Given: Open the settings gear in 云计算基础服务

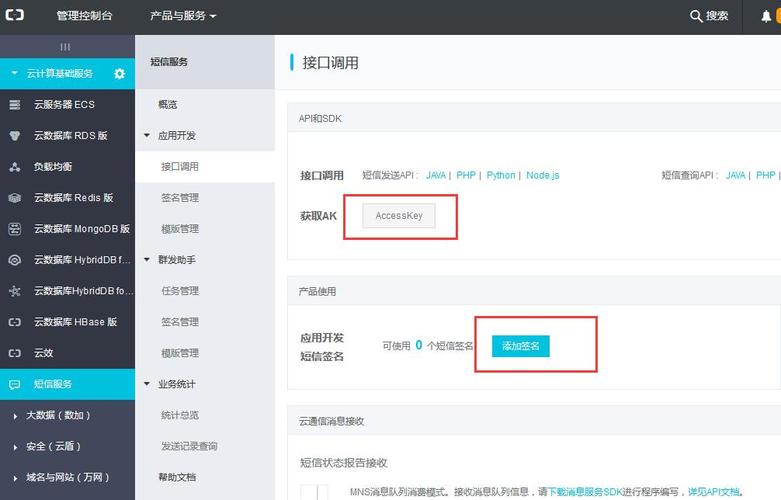Looking at the screenshot, I should pos(120,74).
